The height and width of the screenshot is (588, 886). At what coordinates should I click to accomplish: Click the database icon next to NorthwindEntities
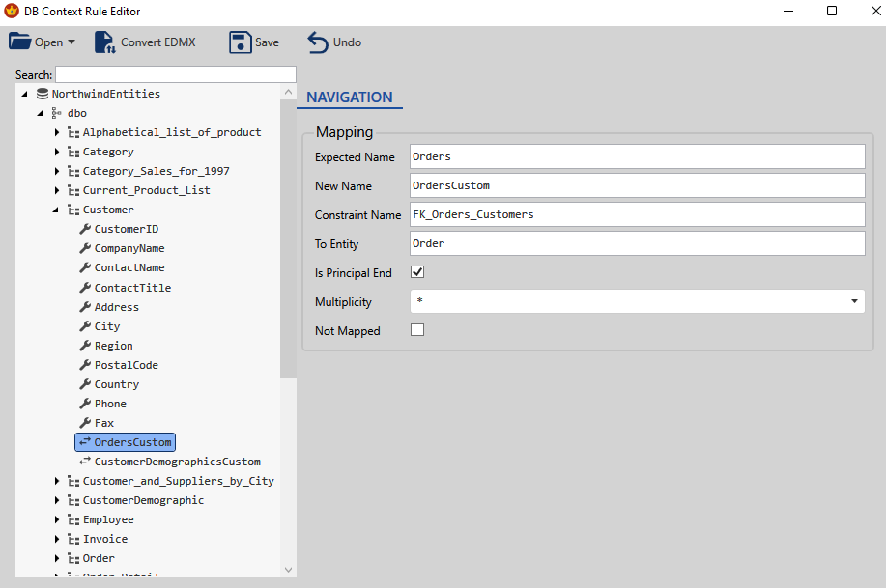(x=41, y=94)
